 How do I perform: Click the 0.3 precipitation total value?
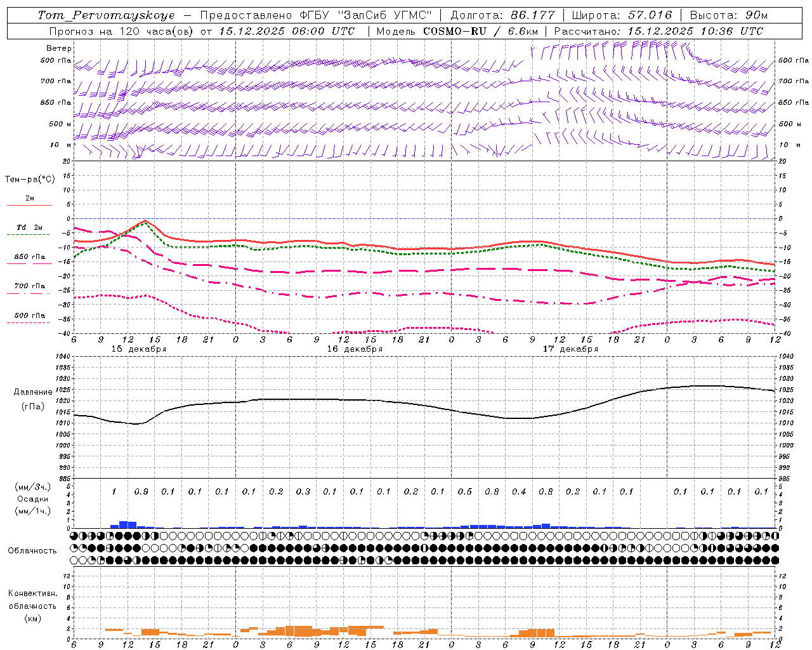(x=303, y=492)
